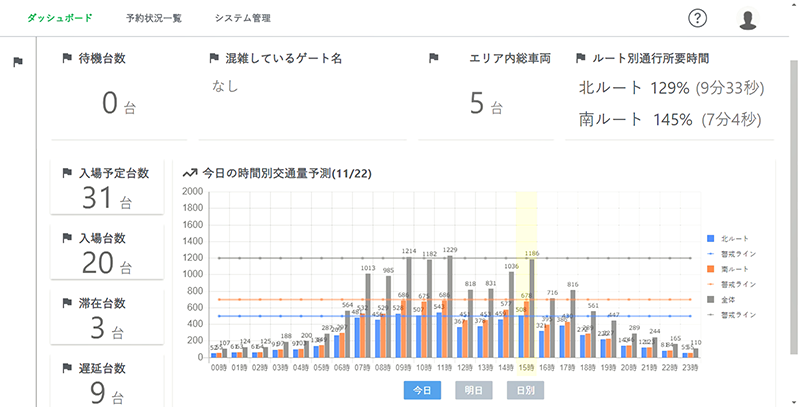Click the flag icon beside 待機台数
This screenshot has height=407, width=800.
66,59
